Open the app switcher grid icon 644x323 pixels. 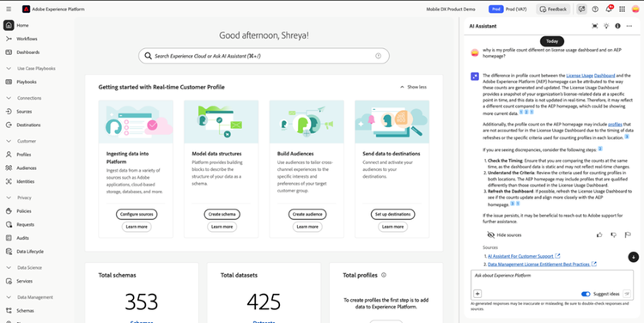point(622,9)
